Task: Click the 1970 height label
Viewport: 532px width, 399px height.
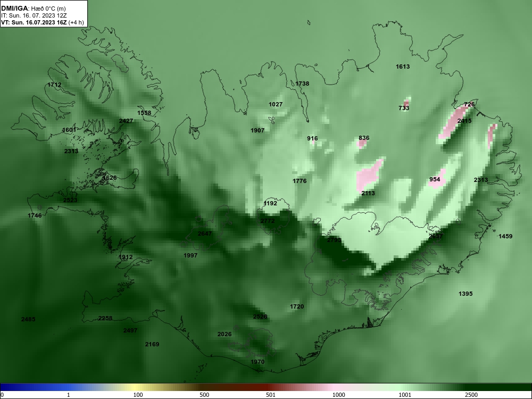Action: point(257,362)
